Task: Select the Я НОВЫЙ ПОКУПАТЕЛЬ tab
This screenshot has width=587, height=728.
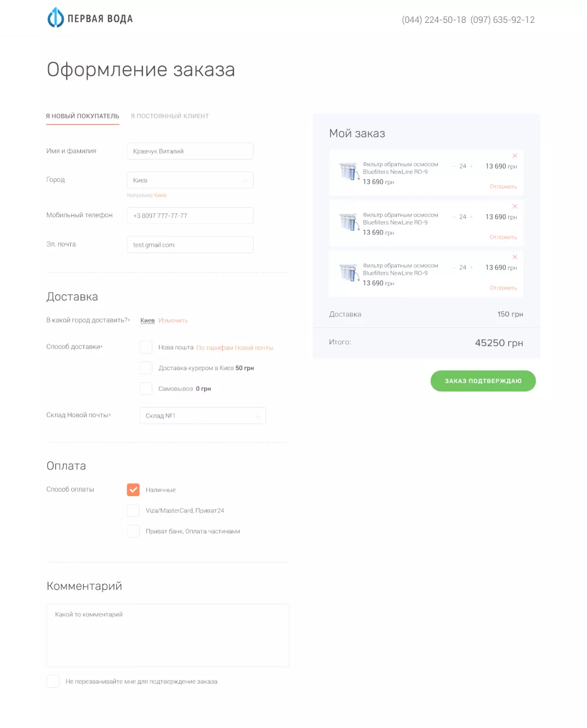Action: [x=82, y=116]
